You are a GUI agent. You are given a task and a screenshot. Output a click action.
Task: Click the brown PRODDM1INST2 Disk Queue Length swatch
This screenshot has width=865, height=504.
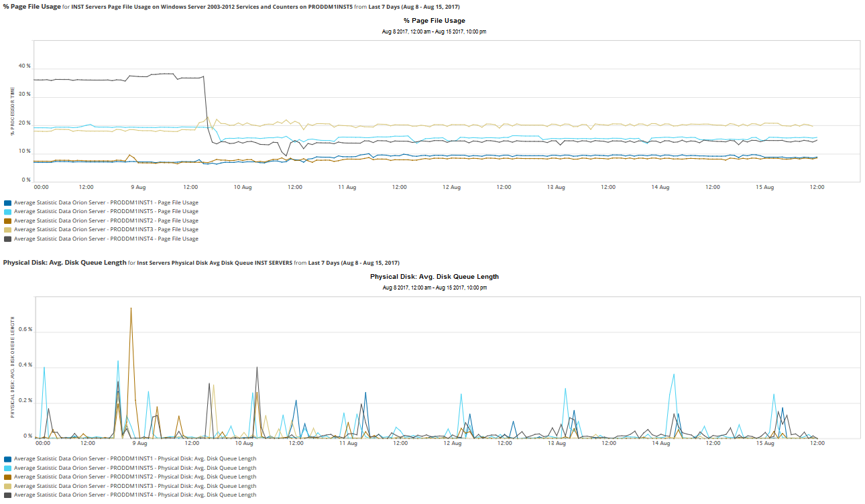[x=7, y=477]
